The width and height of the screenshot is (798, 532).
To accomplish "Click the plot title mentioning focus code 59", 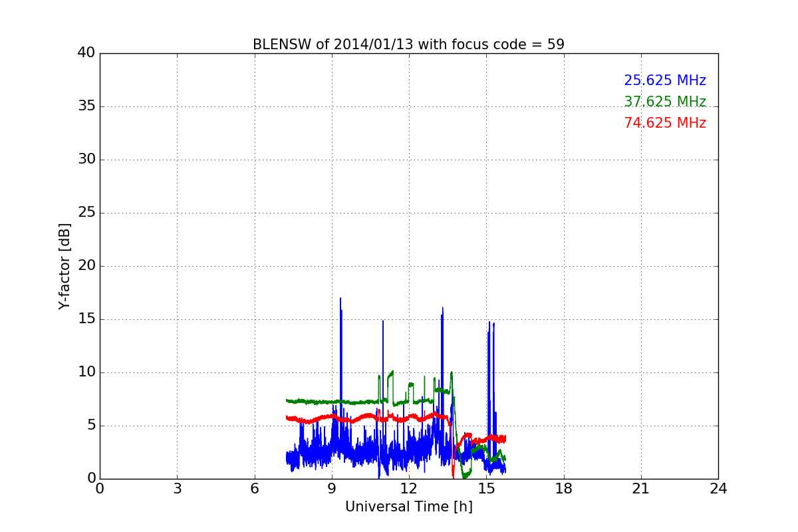I will [408, 45].
